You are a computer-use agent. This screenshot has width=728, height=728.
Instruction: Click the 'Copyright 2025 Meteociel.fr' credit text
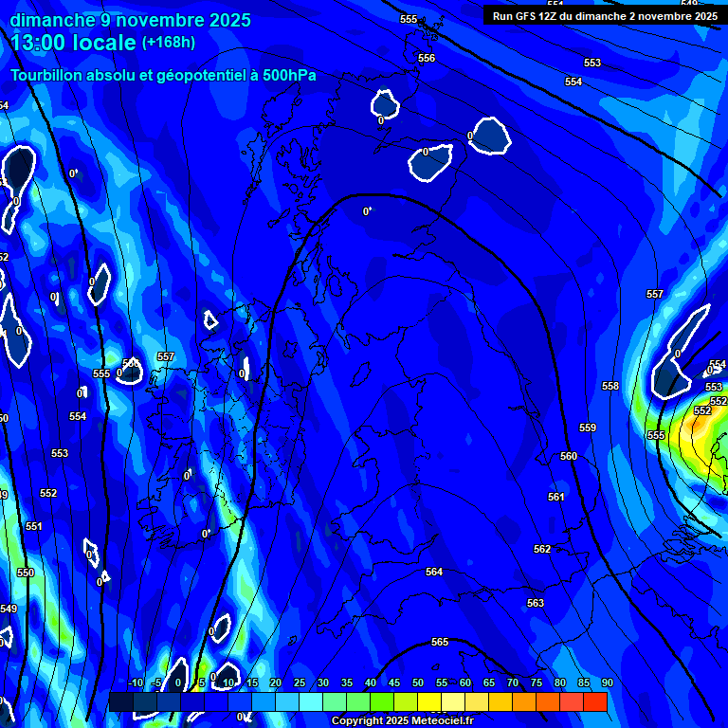(403, 720)
